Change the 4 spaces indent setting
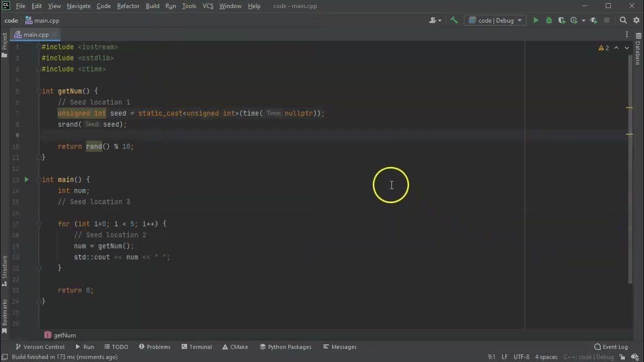The height and width of the screenshot is (362, 644). click(x=546, y=357)
